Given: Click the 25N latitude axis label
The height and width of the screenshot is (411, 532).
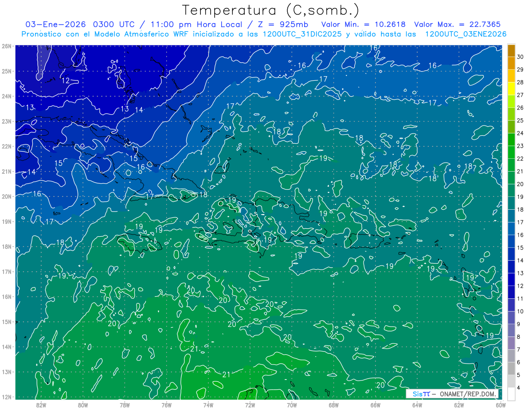Looking at the screenshot, I should (7, 71).
